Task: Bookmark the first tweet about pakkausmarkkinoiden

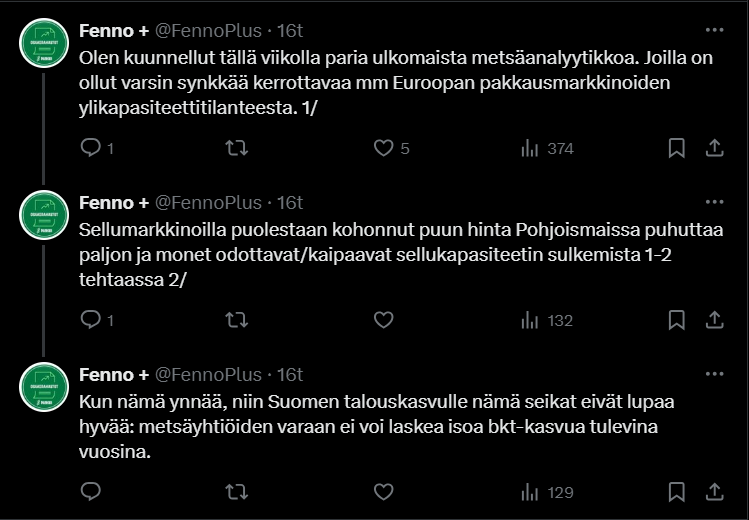Action: coord(677,148)
